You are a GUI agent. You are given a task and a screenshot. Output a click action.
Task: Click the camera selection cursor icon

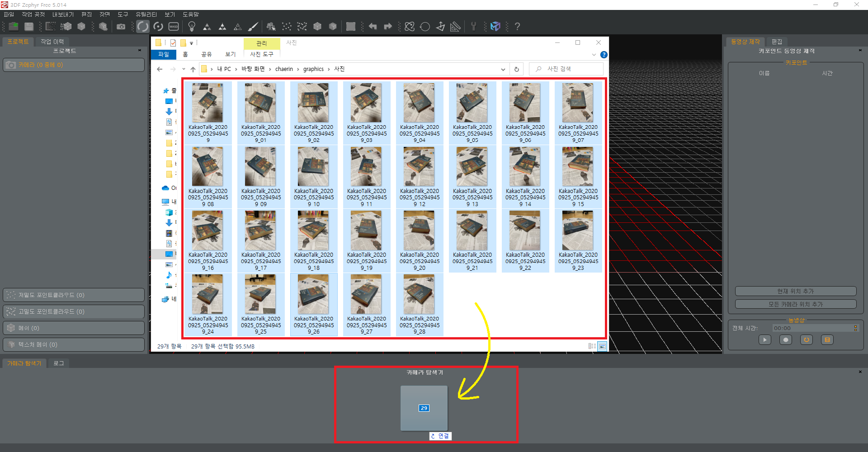pyautogui.click(x=271, y=27)
